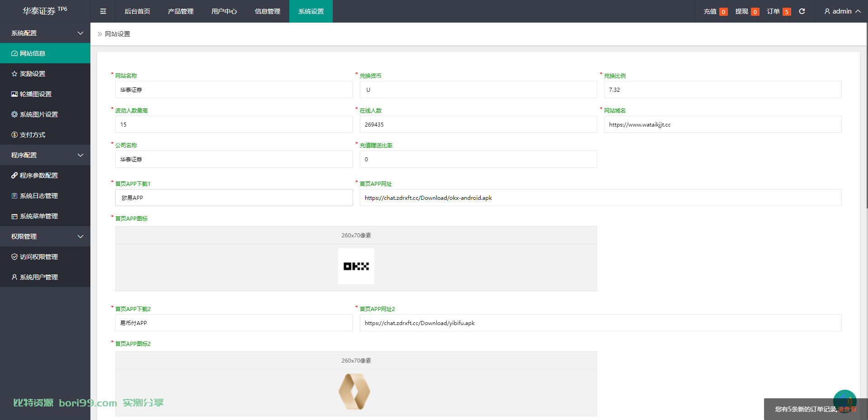Screen dimensions: 868x420
Task: Toggle the sidebar collapse icon
Action: point(103,11)
